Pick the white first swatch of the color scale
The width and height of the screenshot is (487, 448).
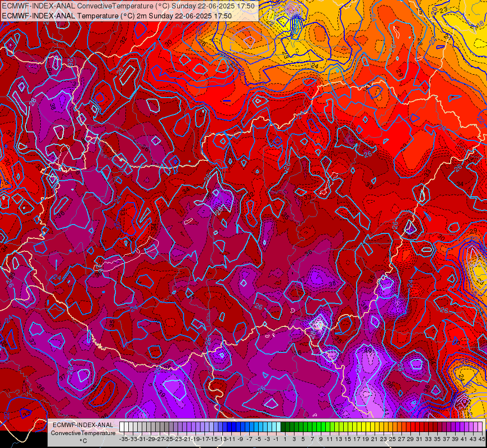(122, 427)
